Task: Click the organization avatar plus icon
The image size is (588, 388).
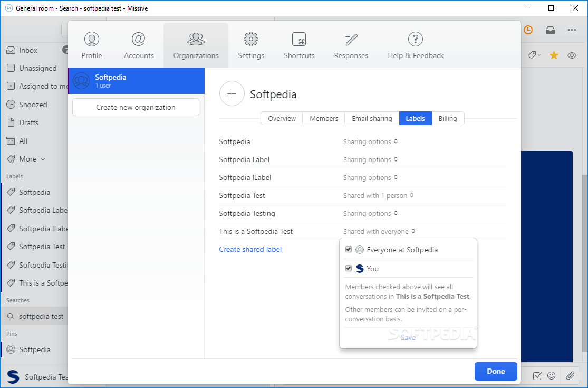Action: click(232, 93)
